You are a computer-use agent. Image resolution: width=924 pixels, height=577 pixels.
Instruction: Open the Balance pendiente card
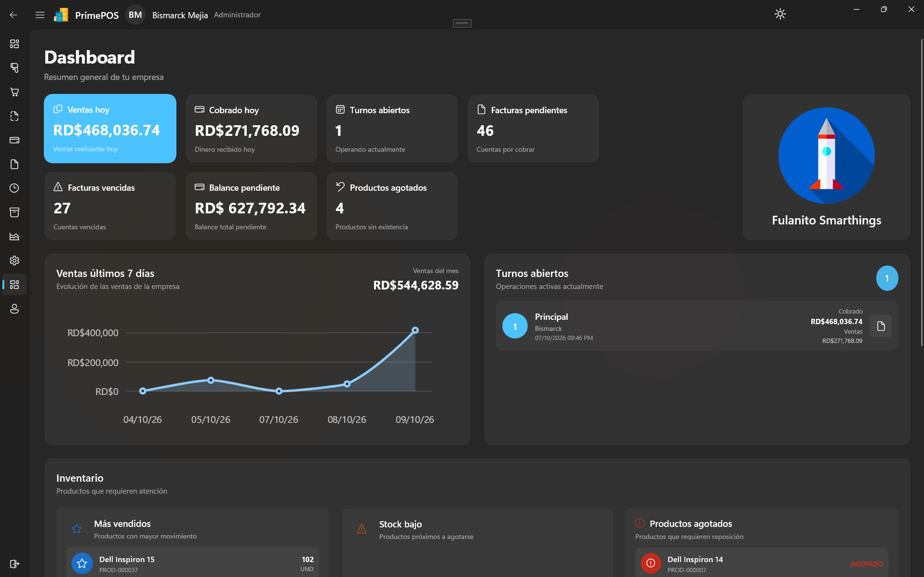pos(251,206)
